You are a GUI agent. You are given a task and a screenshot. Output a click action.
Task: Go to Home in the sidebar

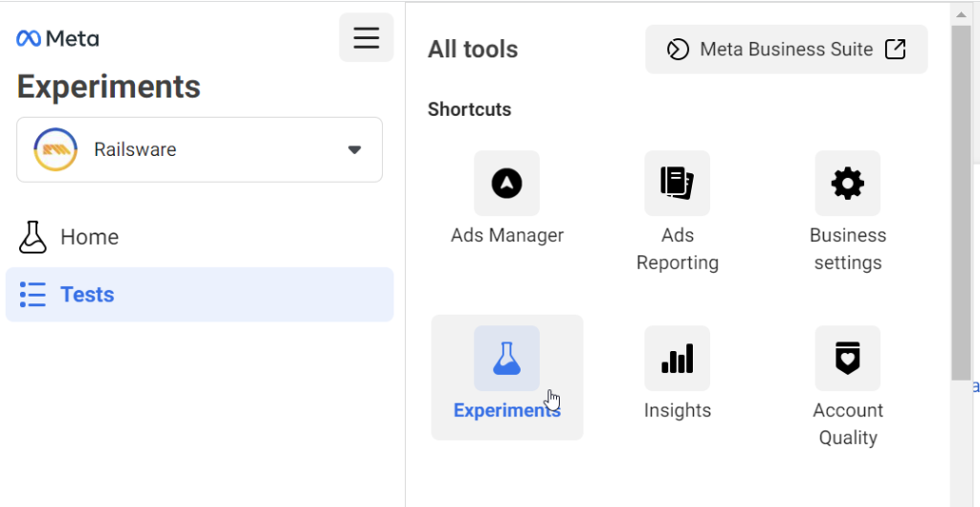click(89, 237)
